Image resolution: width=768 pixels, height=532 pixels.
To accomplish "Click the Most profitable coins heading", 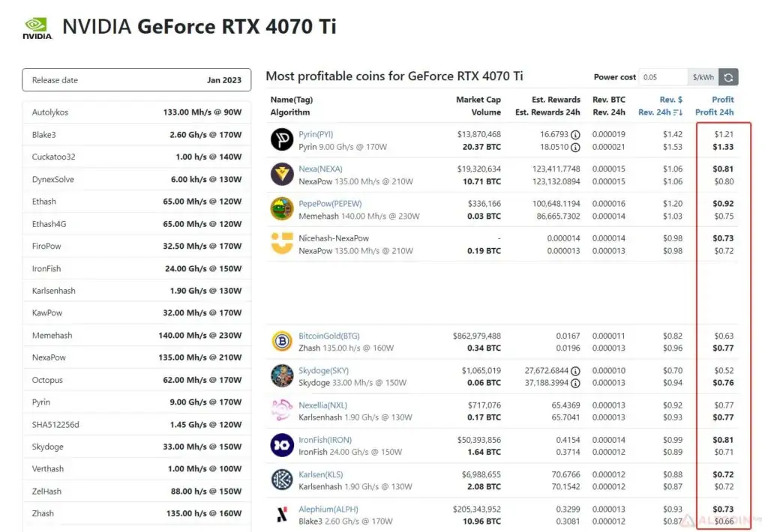I will point(394,76).
